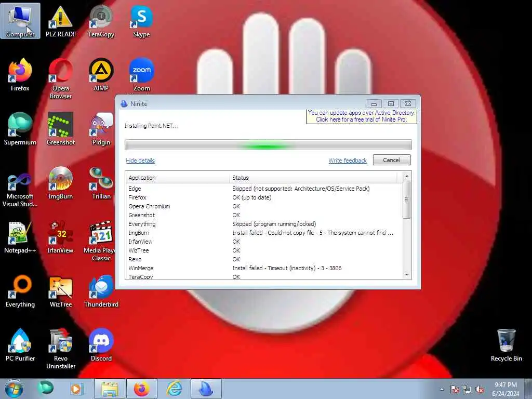Switch to Firefox in the taskbar

(141, 389)
